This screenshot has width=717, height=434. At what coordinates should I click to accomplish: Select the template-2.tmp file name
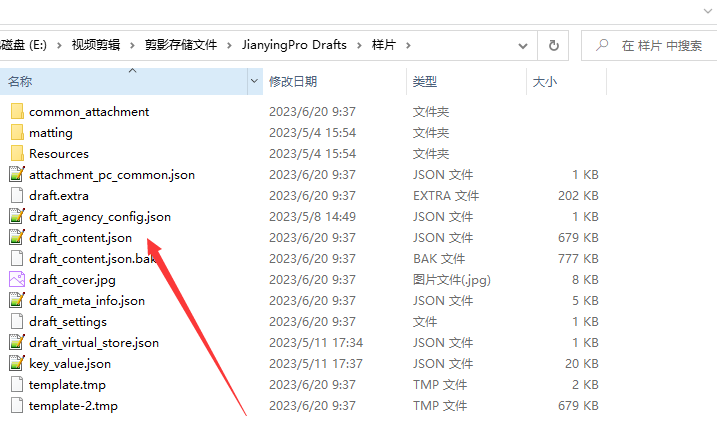[73, 406]
